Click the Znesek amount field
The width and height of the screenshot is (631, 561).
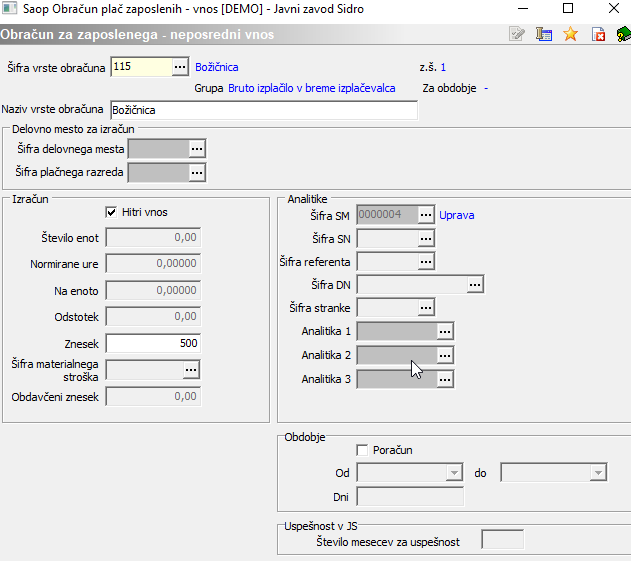153,343
